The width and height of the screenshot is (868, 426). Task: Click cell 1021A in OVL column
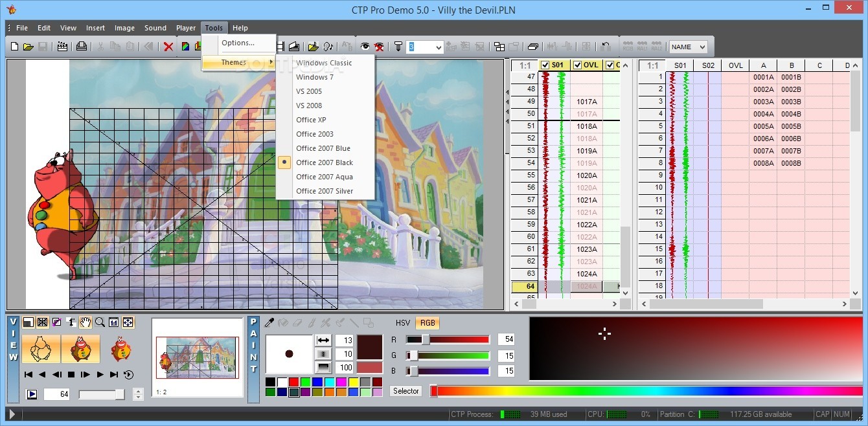587,200
